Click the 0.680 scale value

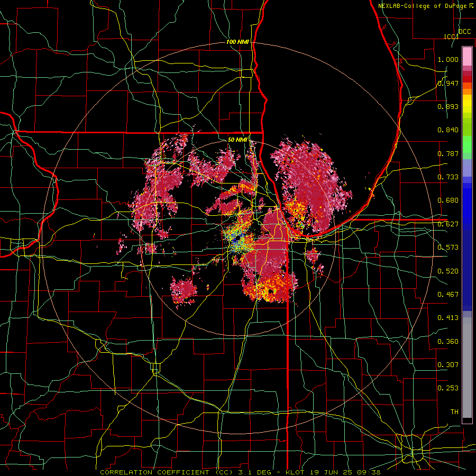448,200
